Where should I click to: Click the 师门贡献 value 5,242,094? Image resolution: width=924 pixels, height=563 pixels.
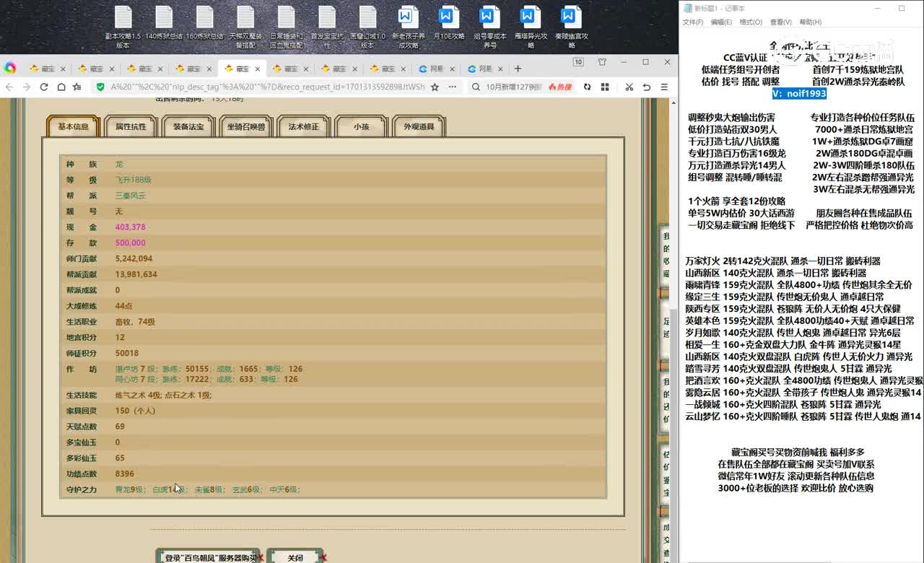pos(134,258)
